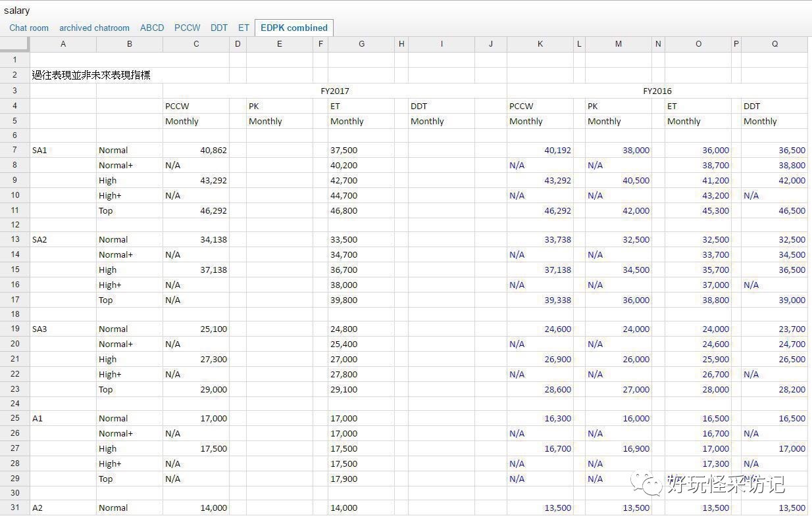Select row 13 header

(15, 239)
